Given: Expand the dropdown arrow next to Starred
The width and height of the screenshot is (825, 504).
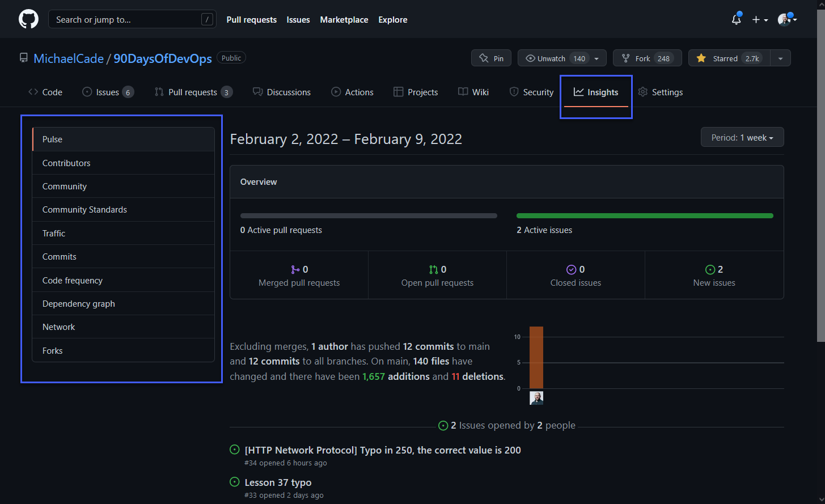Looking at the screenshot, I should [x=781, y=58].
